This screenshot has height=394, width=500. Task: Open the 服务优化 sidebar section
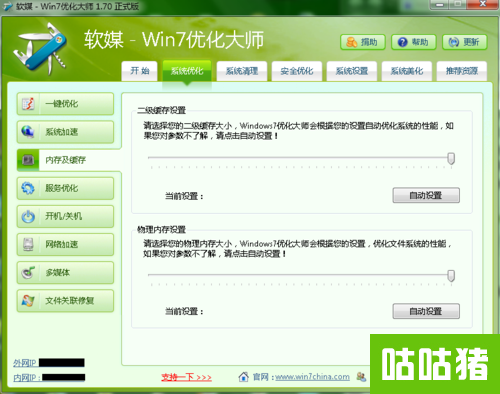pyautogui.click(x=65, y=188)
